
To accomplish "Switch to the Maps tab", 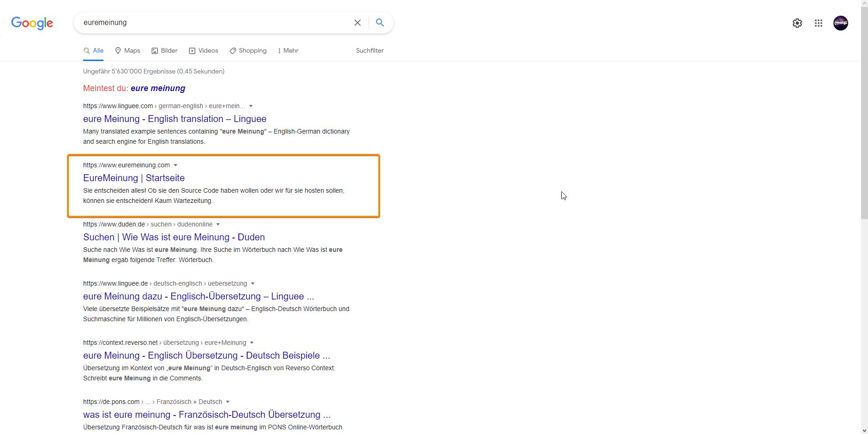I will coord(127,51).
